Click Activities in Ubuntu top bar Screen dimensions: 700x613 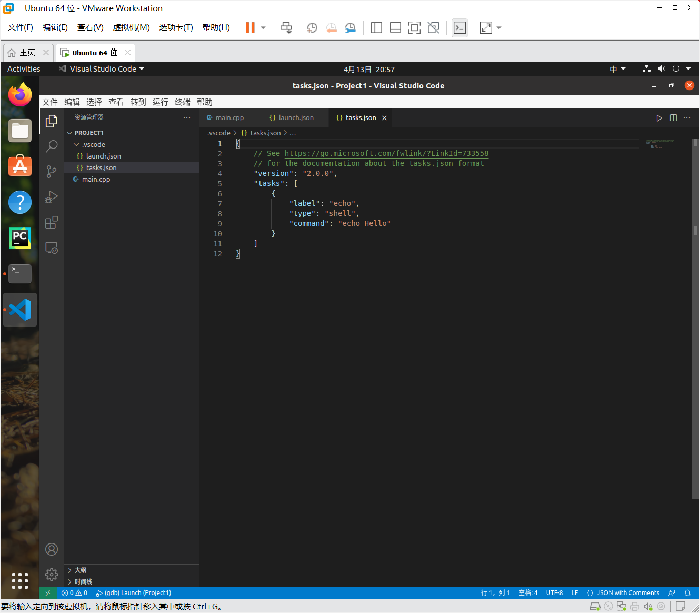[24, 69]
